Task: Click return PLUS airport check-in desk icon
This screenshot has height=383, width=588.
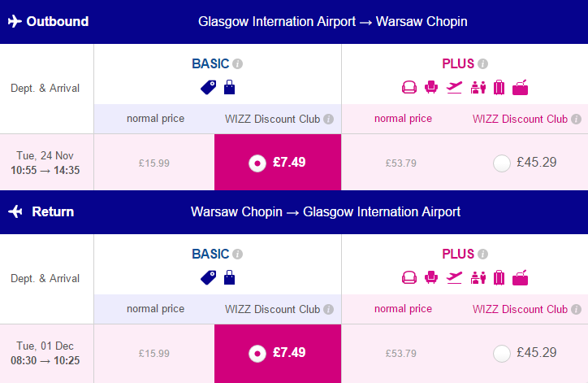Action: [478, 278]
